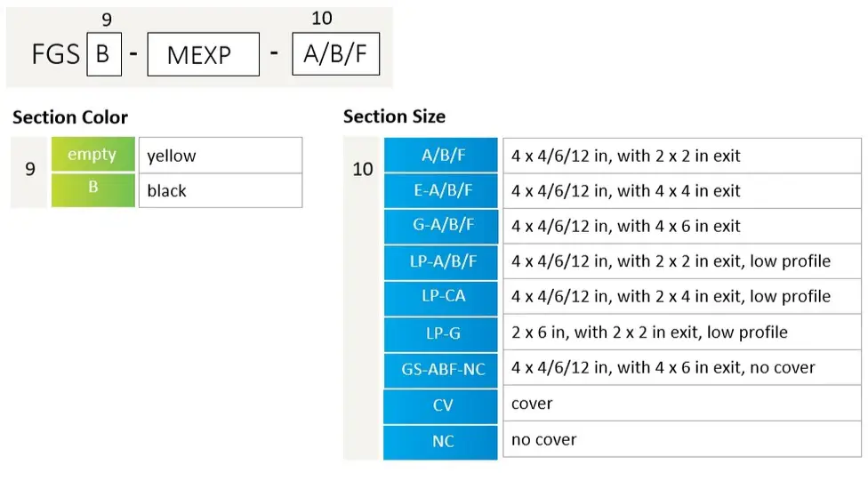Select the green 'B' section color cell
The image size is (868, 481).
[x=92, y=190]
